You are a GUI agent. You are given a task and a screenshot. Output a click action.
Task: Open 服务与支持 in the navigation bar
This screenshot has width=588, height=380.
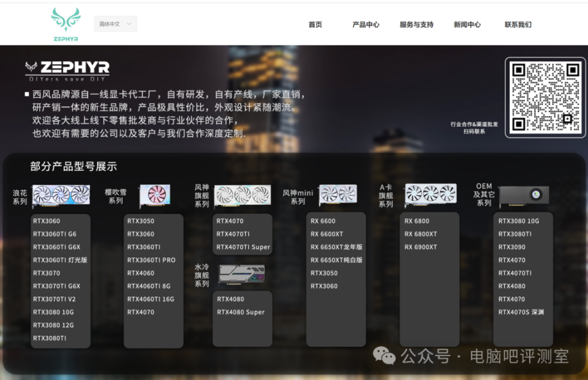pos(417,24)
